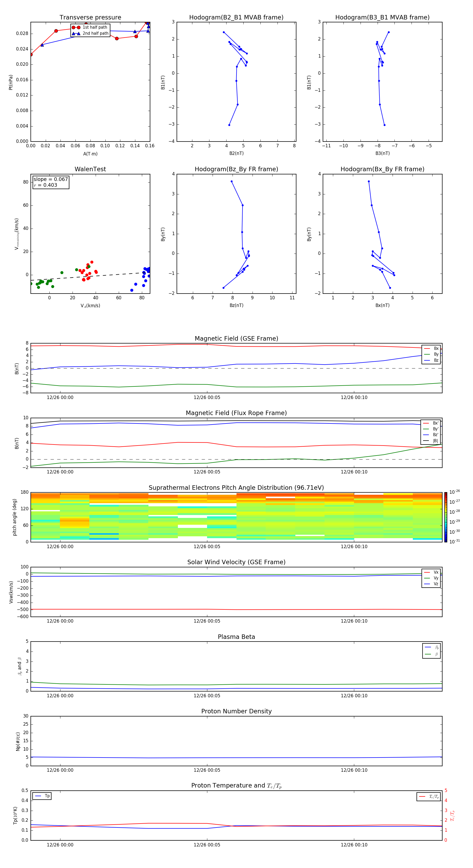Click the Solar Wind Velocity (GSE Frame) title
473x868 pixels.
click(x=236, y=562)
